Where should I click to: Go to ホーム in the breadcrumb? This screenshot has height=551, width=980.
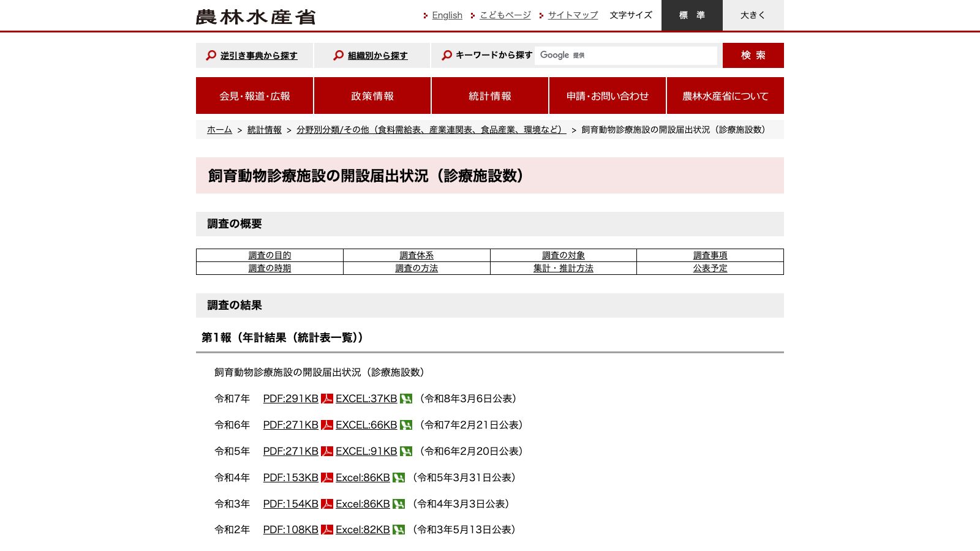219,130
